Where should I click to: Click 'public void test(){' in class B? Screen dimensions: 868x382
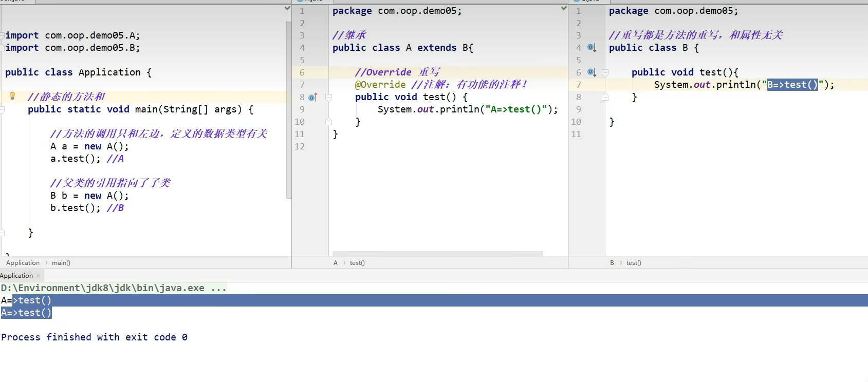click(685, 72)
